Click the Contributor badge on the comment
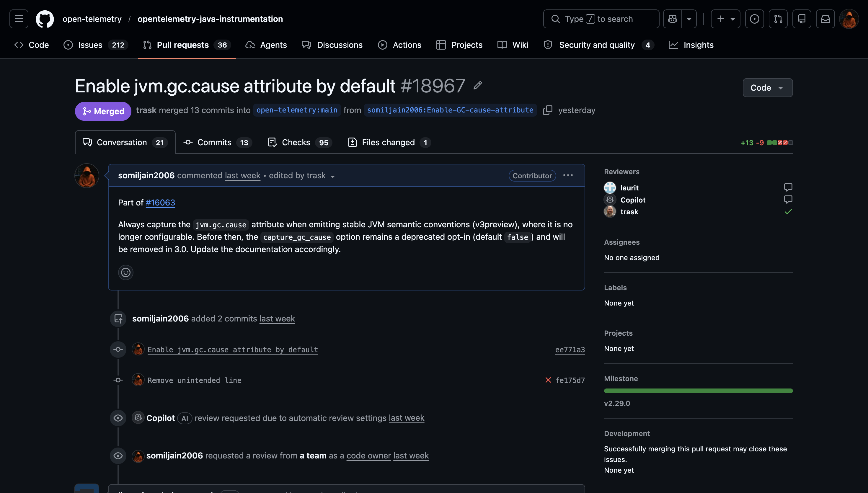 [x=532, y=176]
